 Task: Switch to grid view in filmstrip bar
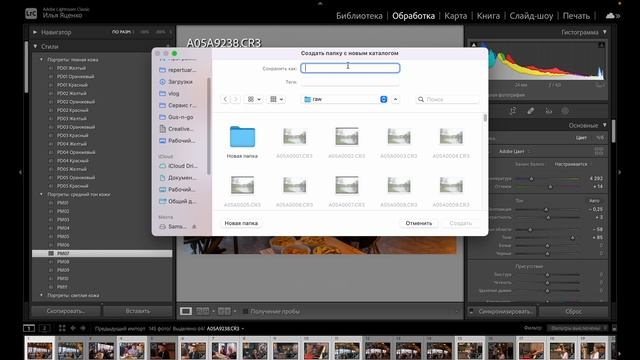(x=62, y=328)
